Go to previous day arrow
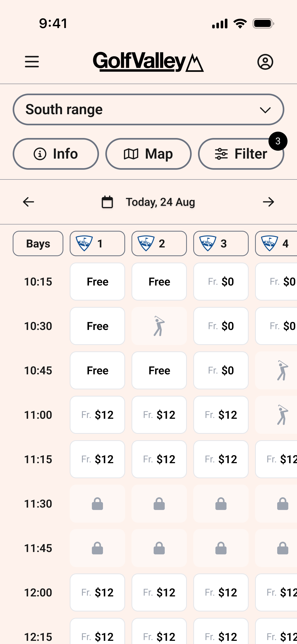 [x=29, y=202]
